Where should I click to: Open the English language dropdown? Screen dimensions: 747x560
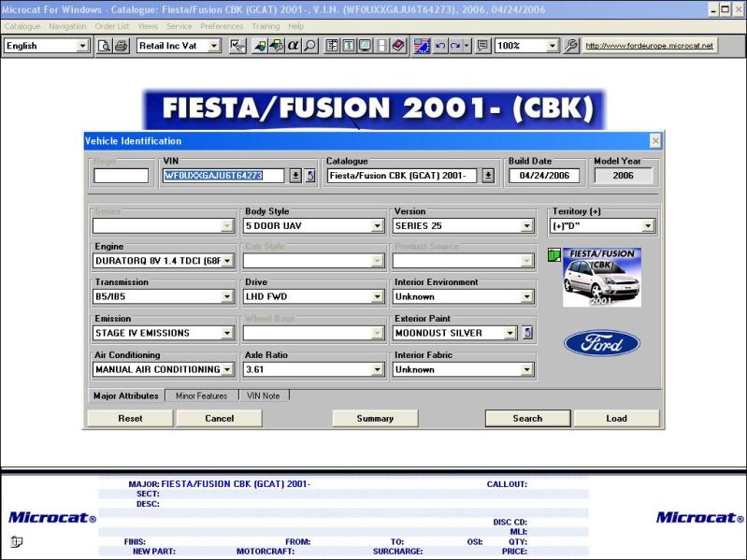[82, 46]
